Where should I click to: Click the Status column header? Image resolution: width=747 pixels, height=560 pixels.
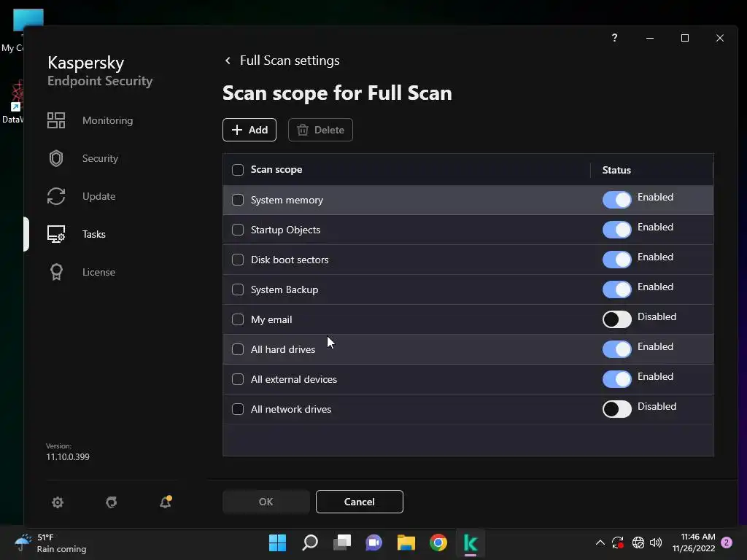click(x=616, y=170)
